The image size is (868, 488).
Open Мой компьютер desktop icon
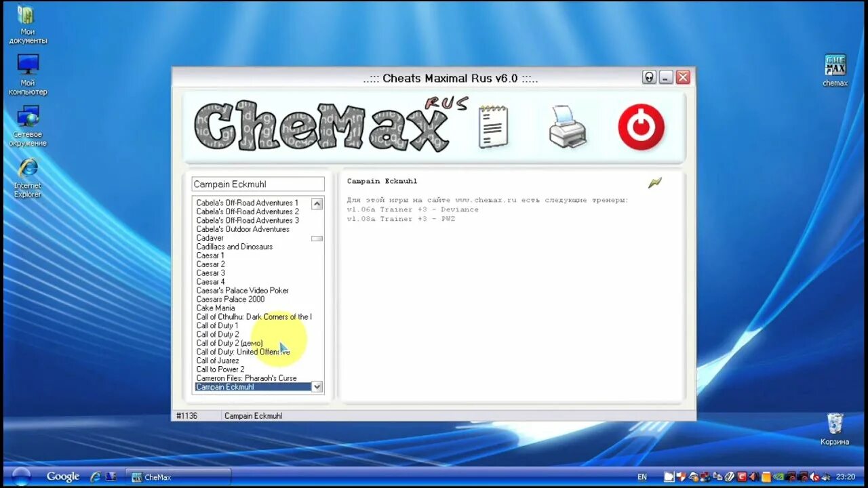(x=28, y=75)
